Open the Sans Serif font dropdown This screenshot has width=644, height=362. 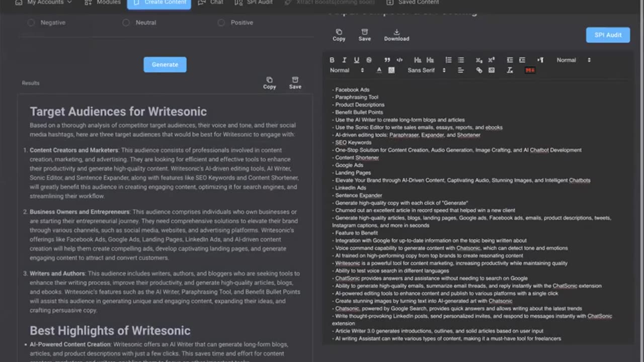pos(427,70)
